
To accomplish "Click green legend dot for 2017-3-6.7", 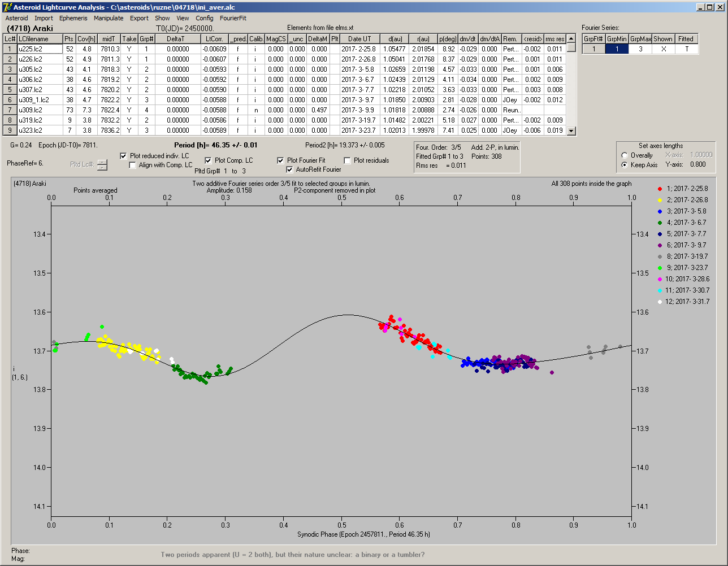I will pyautogui.click(x=661, y=223).
